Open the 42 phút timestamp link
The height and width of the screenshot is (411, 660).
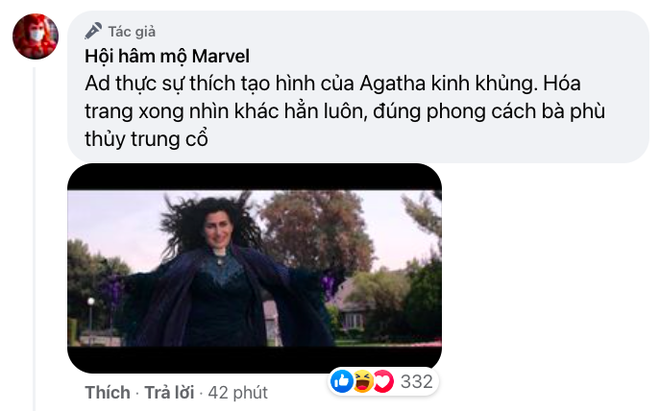[x=238, y=392]
